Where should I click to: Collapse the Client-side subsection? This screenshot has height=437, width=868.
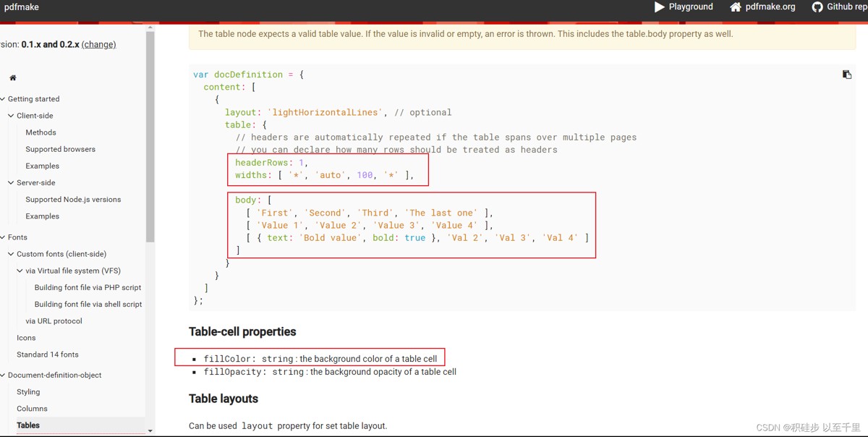[x=11, y=116]
